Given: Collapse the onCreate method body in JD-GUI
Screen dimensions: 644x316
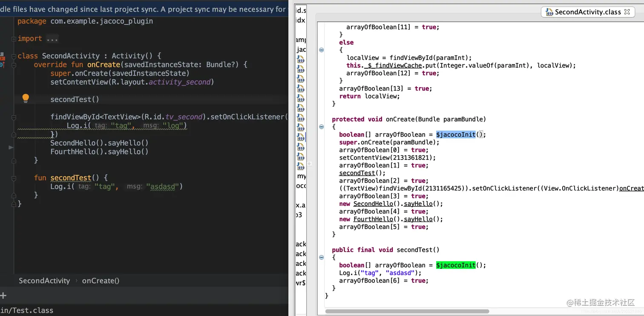Looking at the screenshot, I should 322,127.
